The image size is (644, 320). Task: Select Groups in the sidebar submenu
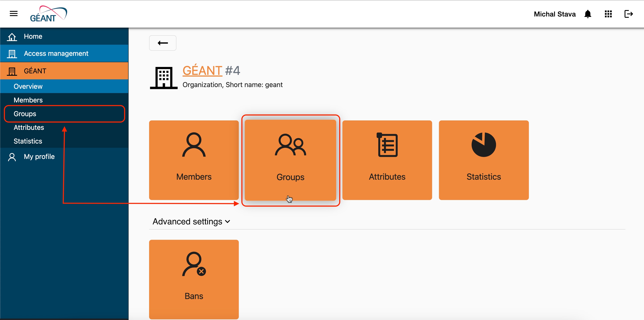click(x=64, y=114)
